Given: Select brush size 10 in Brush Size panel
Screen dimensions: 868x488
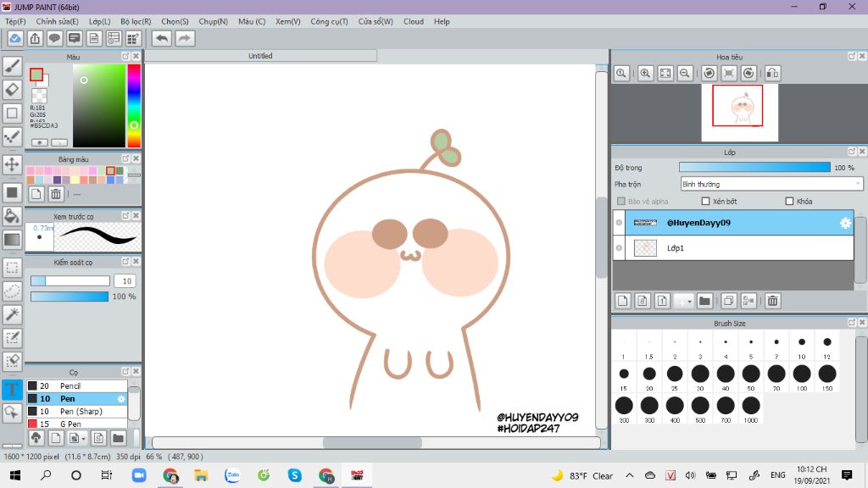Looking at the screenshot, I should tap(802, 347).
